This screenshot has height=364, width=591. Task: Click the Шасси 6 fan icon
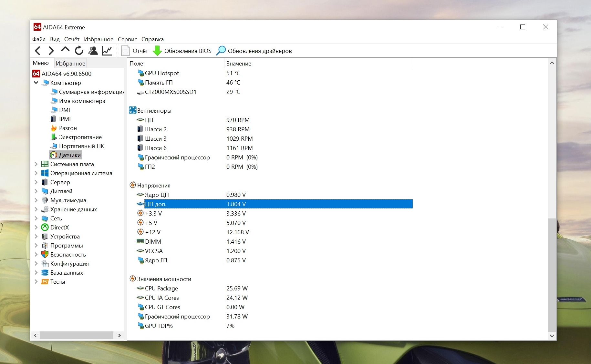(x=140, y=148)
